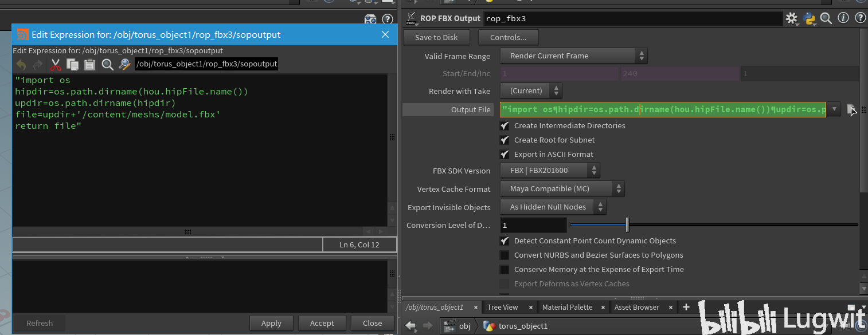Click the rop_fbx3 node name field

633,18
